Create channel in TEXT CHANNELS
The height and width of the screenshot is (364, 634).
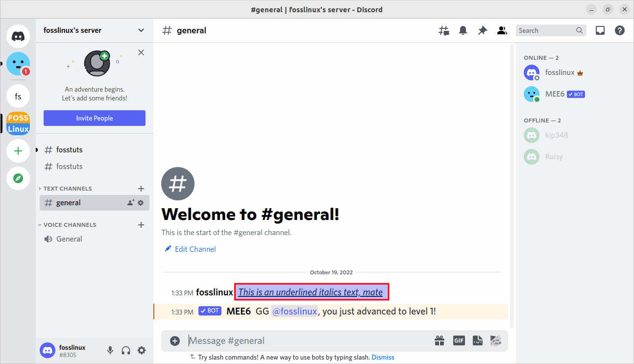[x=141, y=189]
